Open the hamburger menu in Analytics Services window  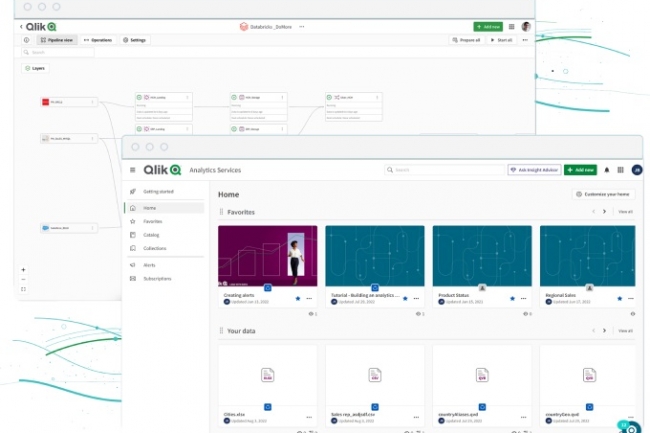133,170
